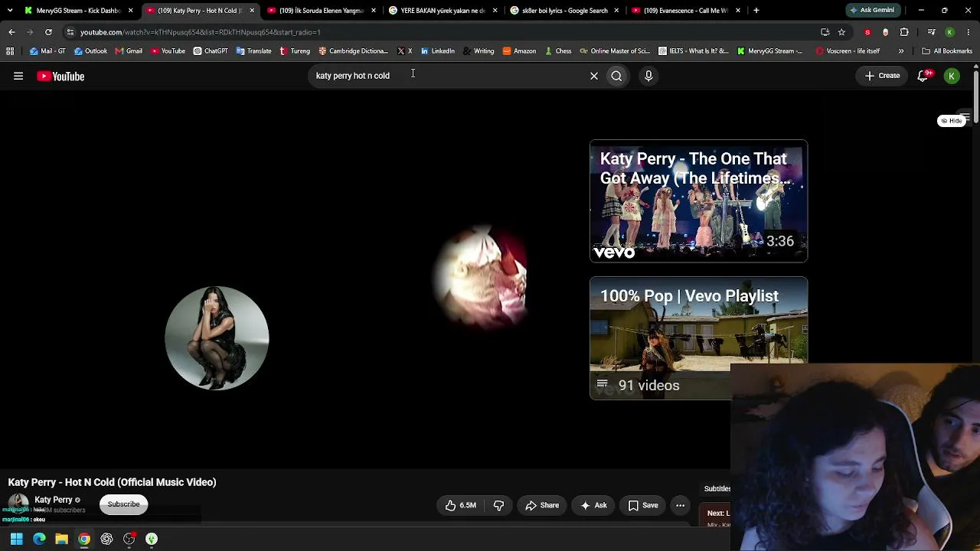
Task: Open the Katy Perry channel avatar below the video
Action: click(18, 504)
